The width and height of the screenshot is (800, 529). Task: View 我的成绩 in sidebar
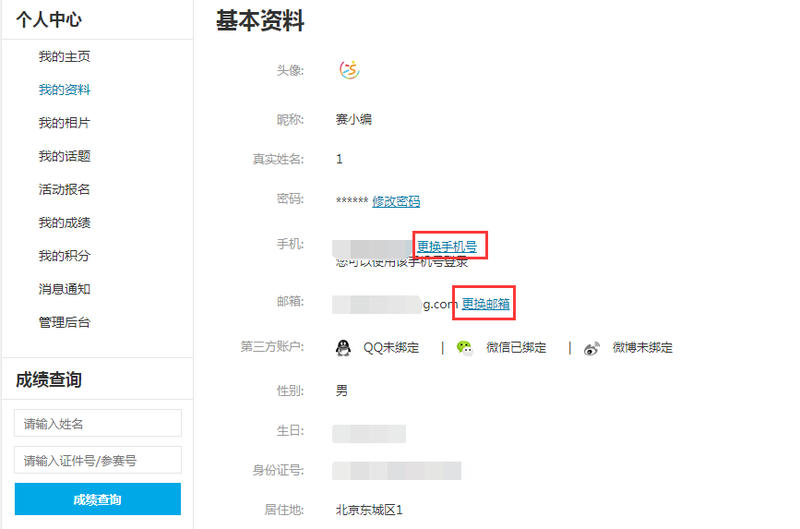tap(64, 223)
